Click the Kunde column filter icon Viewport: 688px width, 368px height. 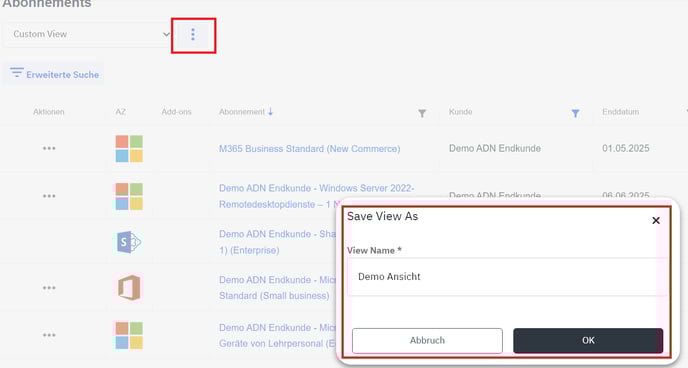[575, 114]
